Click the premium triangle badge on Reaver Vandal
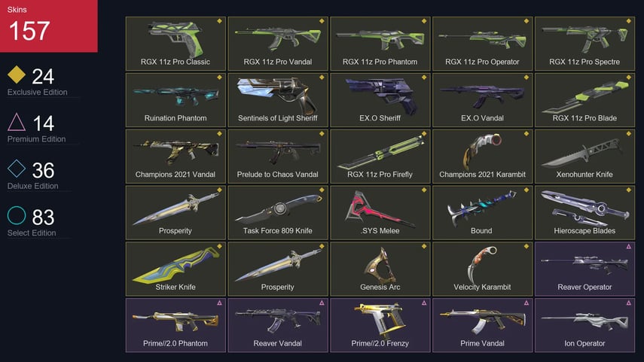The image size is (644, 362). [x=322, y=303]
